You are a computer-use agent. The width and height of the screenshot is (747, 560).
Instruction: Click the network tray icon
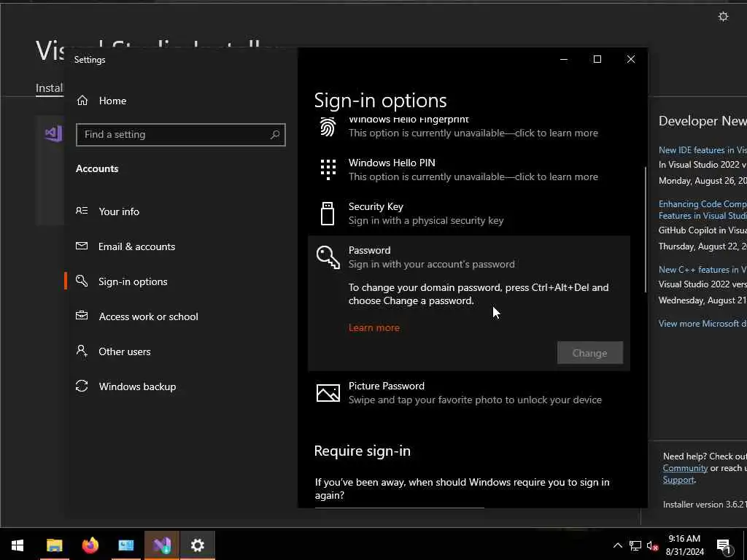(x=635, y=545)
